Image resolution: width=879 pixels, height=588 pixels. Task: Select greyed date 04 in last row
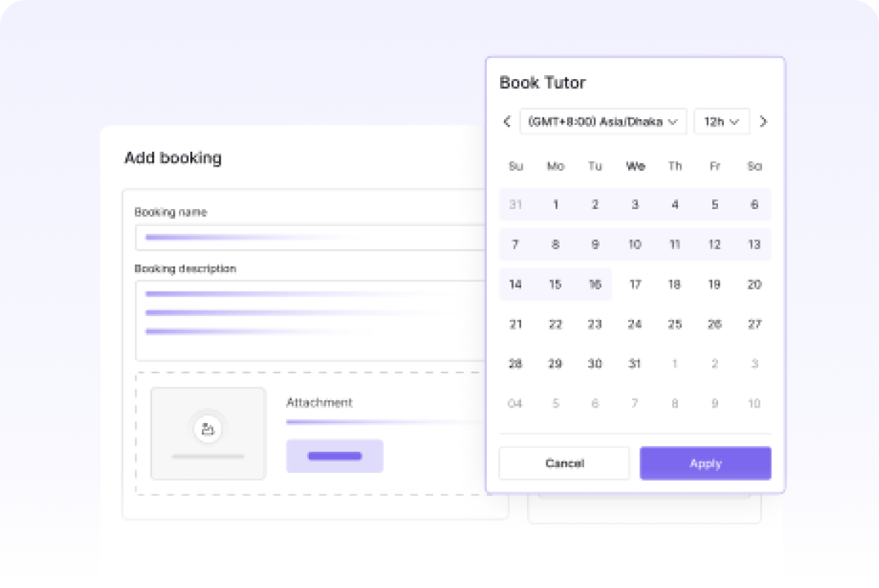pos(515,403)
